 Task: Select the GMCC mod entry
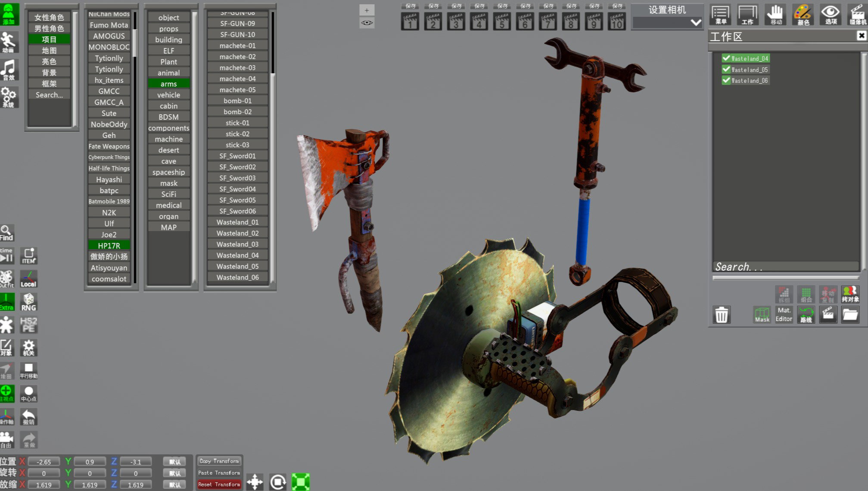coord(109,91)
